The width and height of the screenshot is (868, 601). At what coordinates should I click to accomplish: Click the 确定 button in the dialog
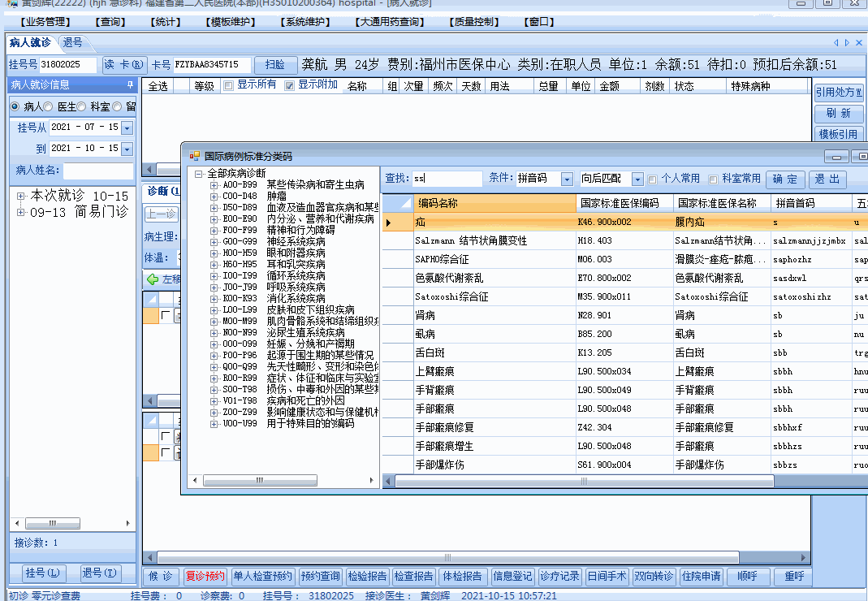[x=785, y=179]
